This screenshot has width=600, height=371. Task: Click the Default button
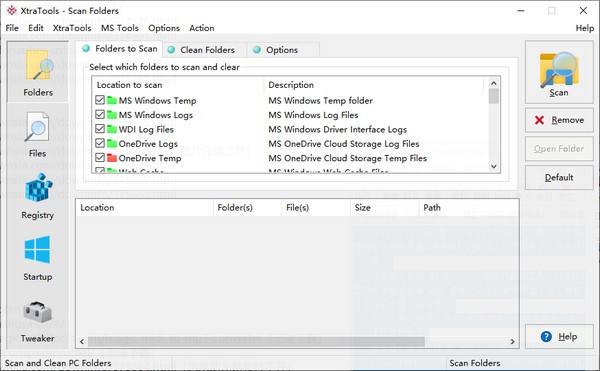pyautogui.click(x=559, y=177)
